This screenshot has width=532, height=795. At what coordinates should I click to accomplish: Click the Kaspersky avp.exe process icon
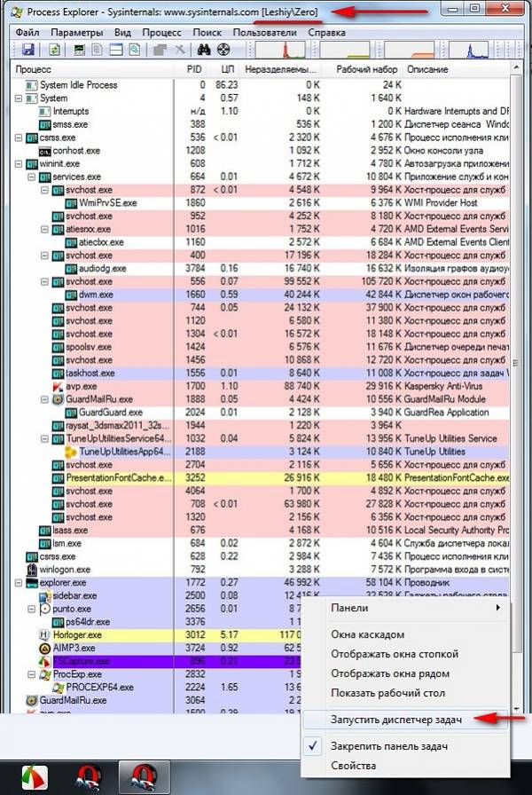click(x=59, y=387)
